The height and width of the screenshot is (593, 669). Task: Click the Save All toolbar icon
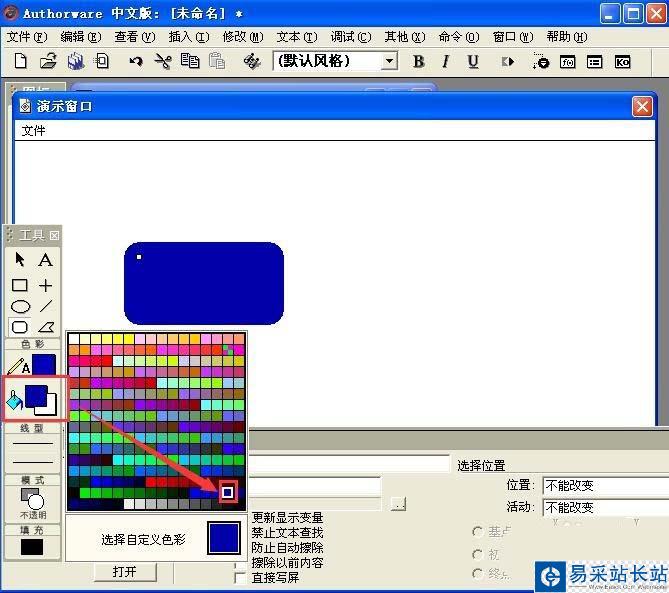[75, 61]
